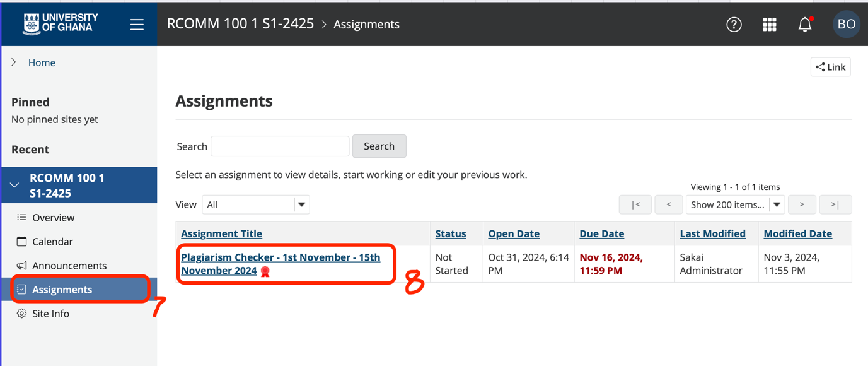Click the University of Ghana logo

point(61,24)
